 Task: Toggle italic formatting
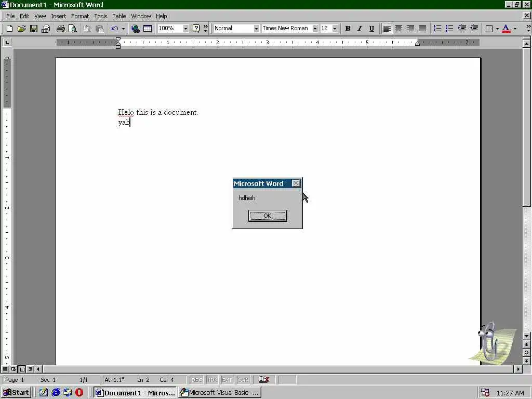(x=360, y=29)
